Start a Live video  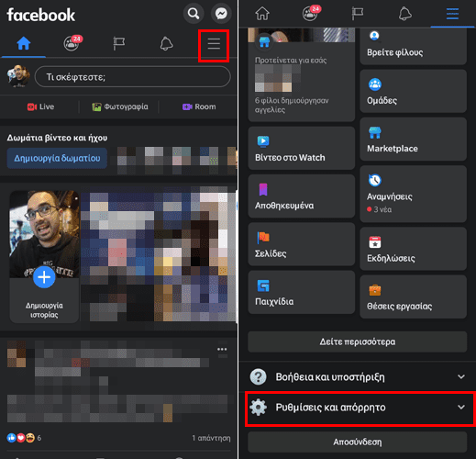40,106
